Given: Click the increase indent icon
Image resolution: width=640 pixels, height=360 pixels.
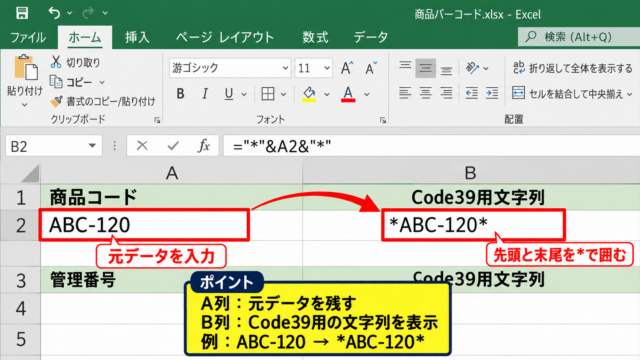Looking at the screenshot, I should (492, 93).
